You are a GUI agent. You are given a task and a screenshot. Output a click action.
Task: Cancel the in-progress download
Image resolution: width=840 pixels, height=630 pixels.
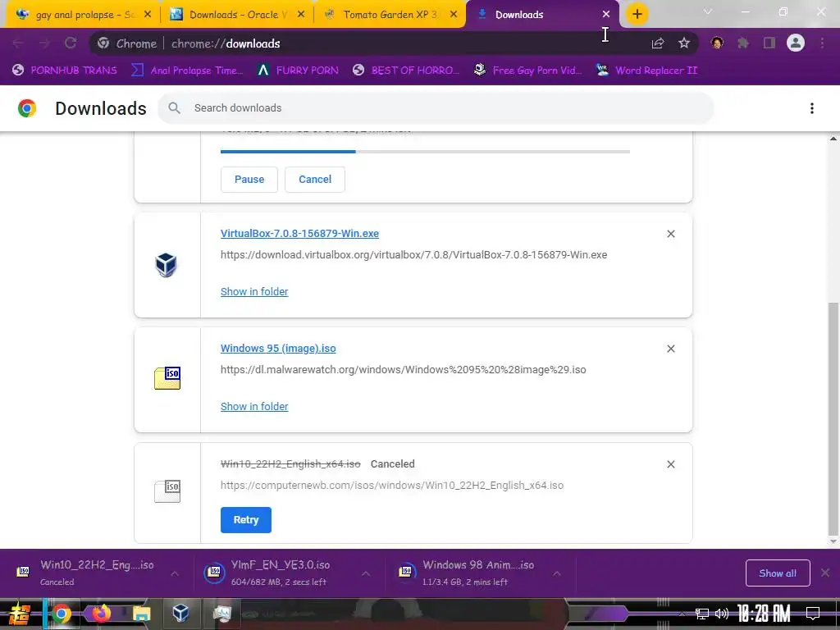[314, 180]
